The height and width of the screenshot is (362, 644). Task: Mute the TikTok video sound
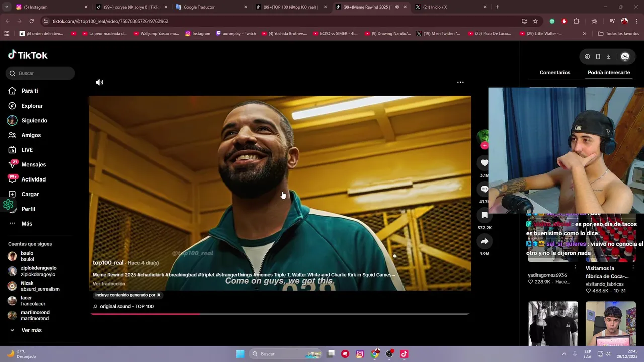pyautogui.click(x=100, y=82)
